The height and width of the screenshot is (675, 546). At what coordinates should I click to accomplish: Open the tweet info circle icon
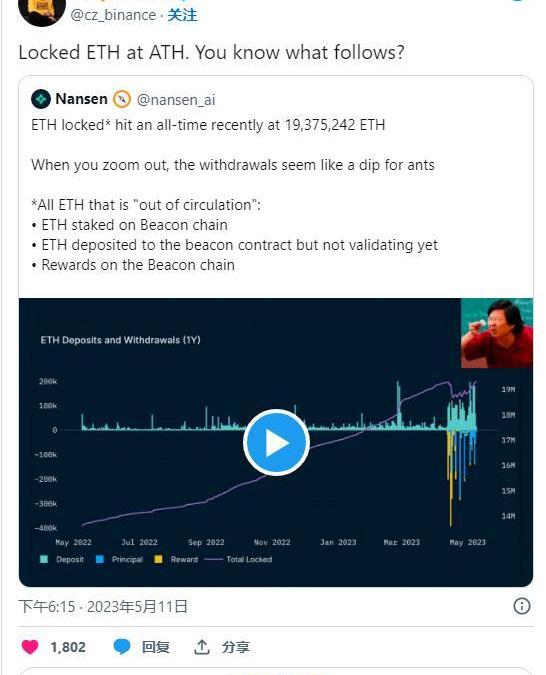521,606
